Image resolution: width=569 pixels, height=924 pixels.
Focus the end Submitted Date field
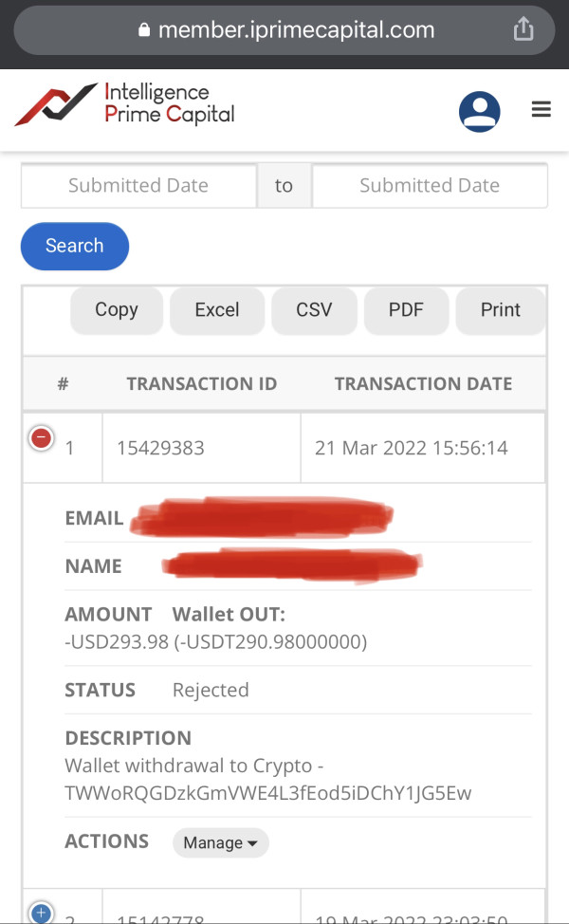tap(429, 186)
